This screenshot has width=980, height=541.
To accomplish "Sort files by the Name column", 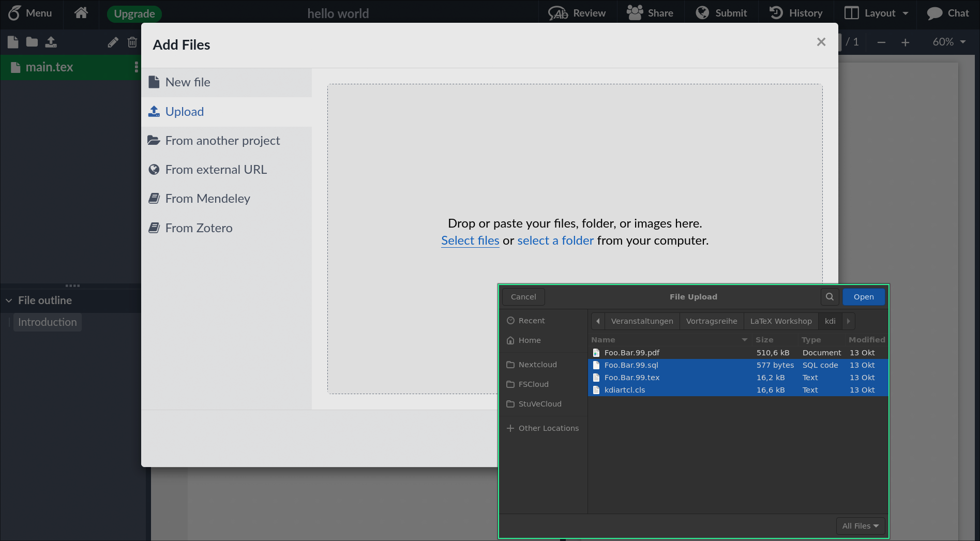I will pyautogui.click(x=670, y=340).
